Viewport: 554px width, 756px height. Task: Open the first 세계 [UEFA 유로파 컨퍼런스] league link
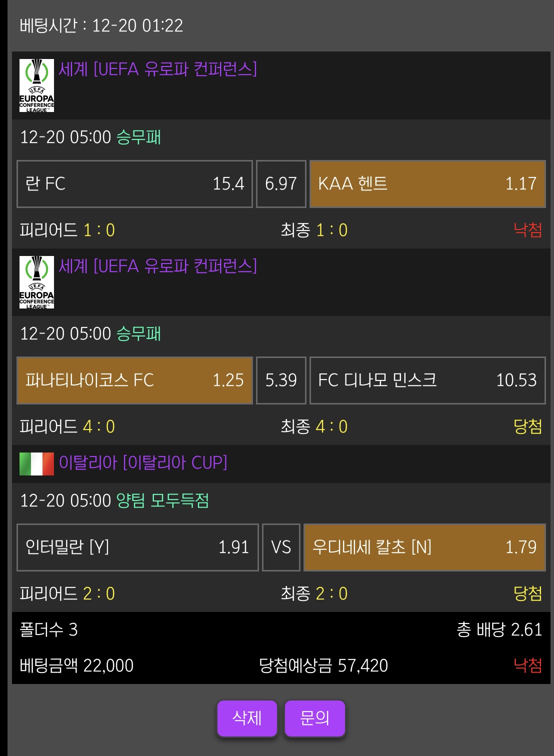(157, 69)
